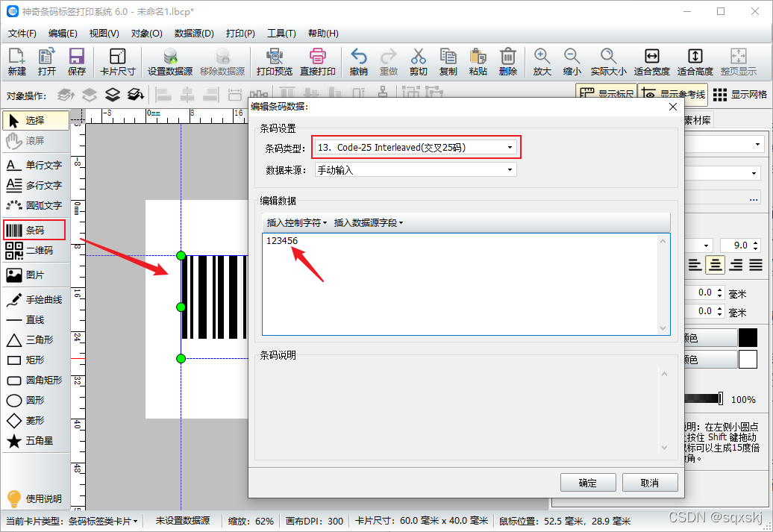This screenshot has height=532, width=773.
Task: Close the 编辑条码数据 dialog
Action: [673, 107]
